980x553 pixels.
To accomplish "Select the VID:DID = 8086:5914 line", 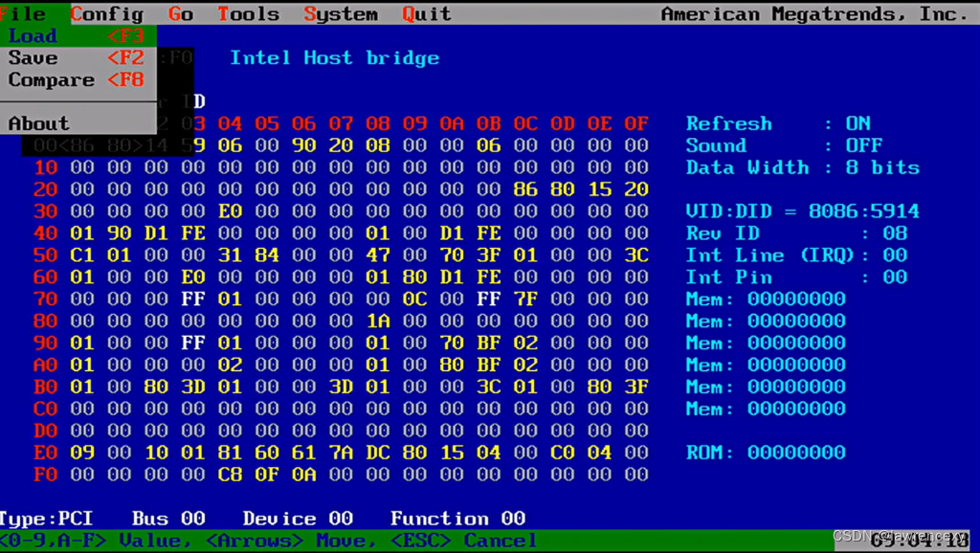I will point(803,211).
